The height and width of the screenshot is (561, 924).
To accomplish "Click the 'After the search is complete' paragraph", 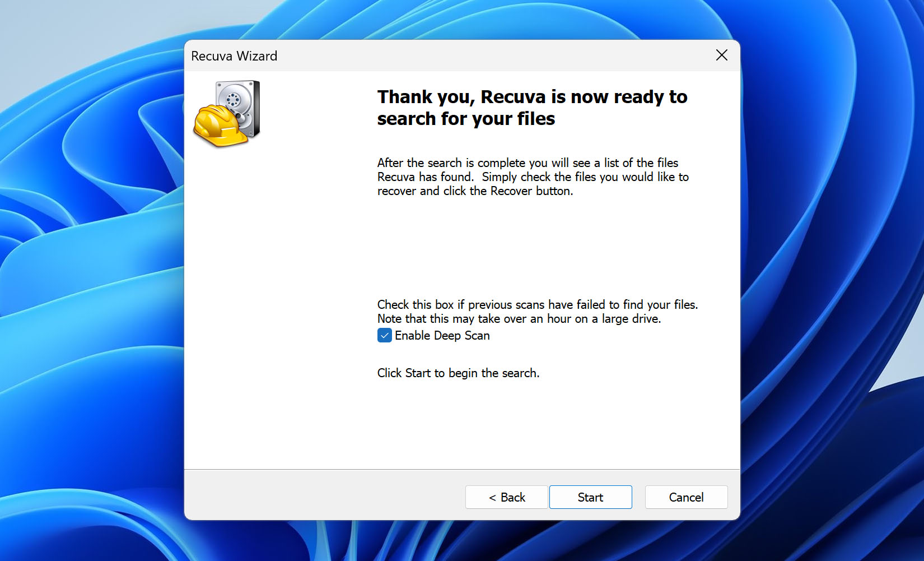I will 533,177.
